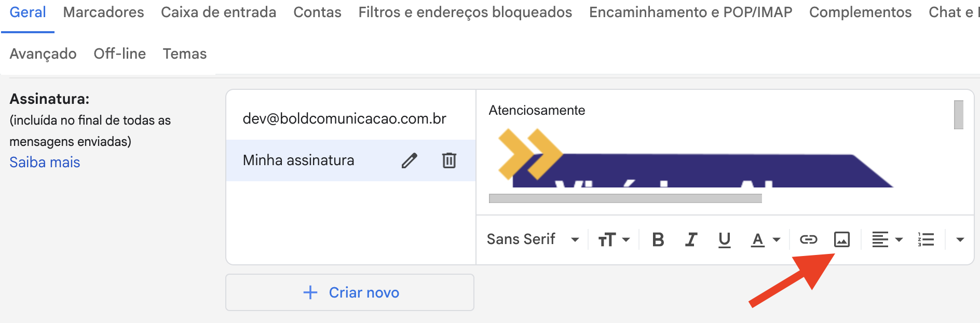980x323 pixels.
Task: Open the Contas settings tab
Action: tap(317, 12)
